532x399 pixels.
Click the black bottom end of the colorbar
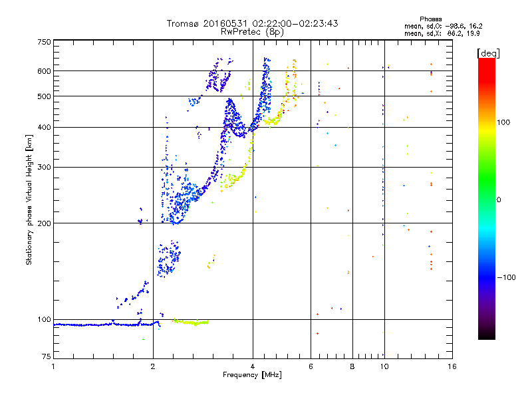[487, 334]
